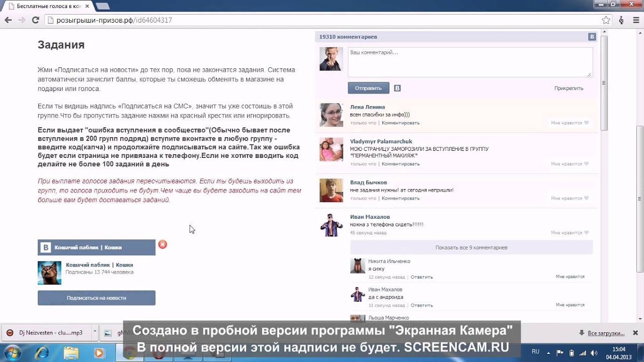Click Лена Ленина's avatar thumbnail
This screenshot has width=644, height=362.
coord(331,115)
